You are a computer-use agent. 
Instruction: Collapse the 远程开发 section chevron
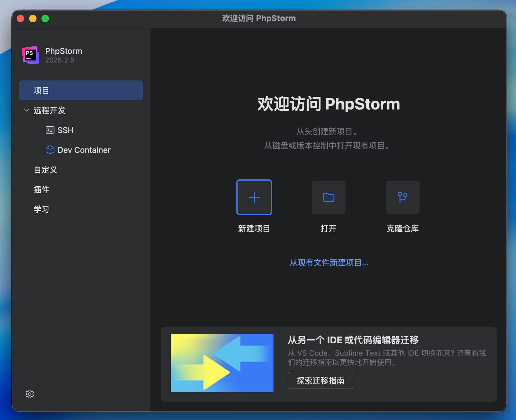click(x=27, y=110)
